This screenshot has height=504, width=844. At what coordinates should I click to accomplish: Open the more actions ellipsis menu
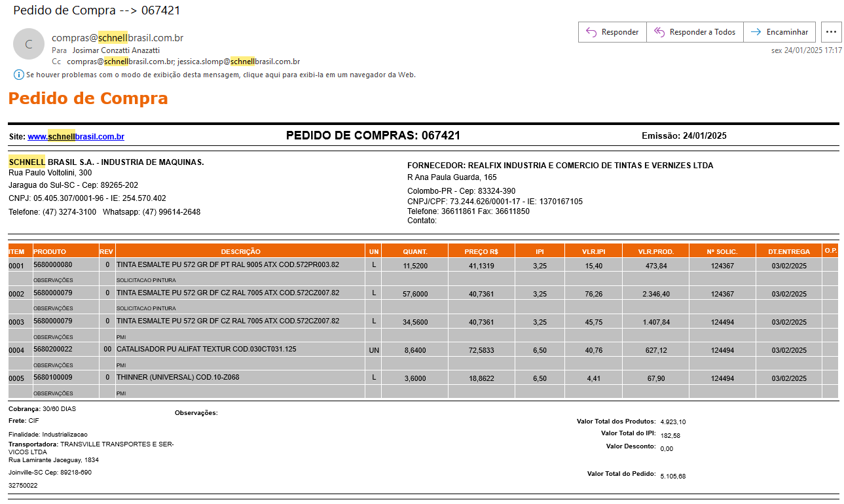tap(832, 32)
